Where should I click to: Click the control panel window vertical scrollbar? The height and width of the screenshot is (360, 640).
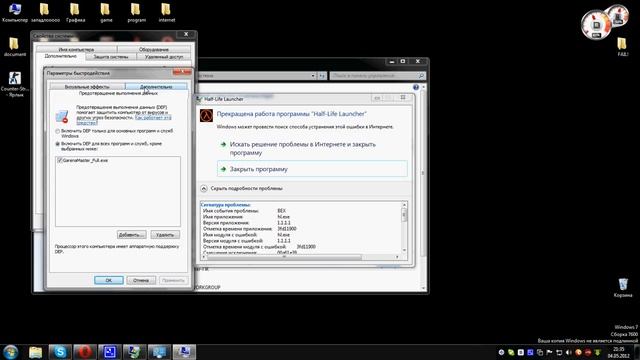[x=423, y=187]
